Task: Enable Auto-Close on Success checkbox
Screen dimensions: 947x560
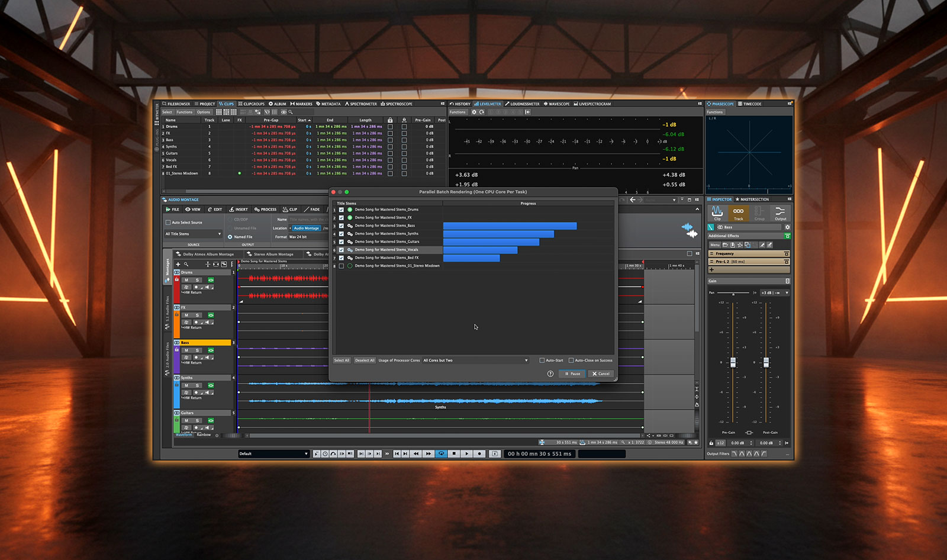Action: (571, 360)
